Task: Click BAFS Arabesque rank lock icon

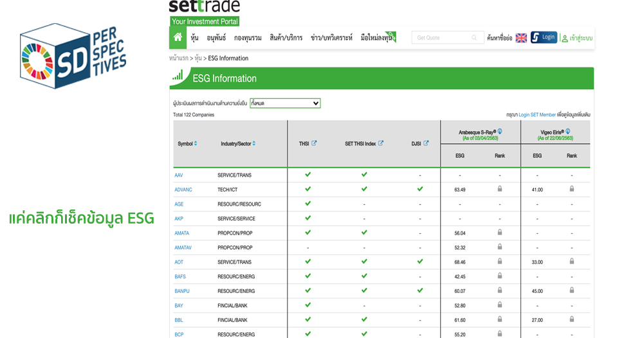Action: (500, 276)
